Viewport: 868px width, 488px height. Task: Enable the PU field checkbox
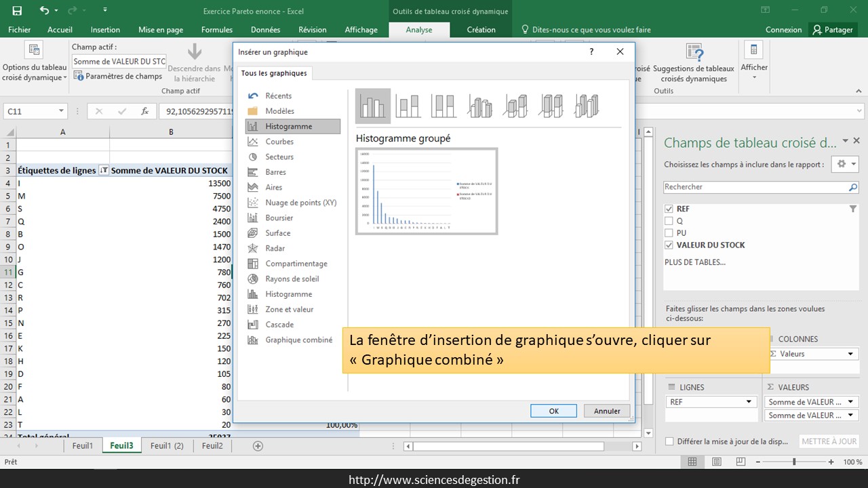tap(669, 233)
